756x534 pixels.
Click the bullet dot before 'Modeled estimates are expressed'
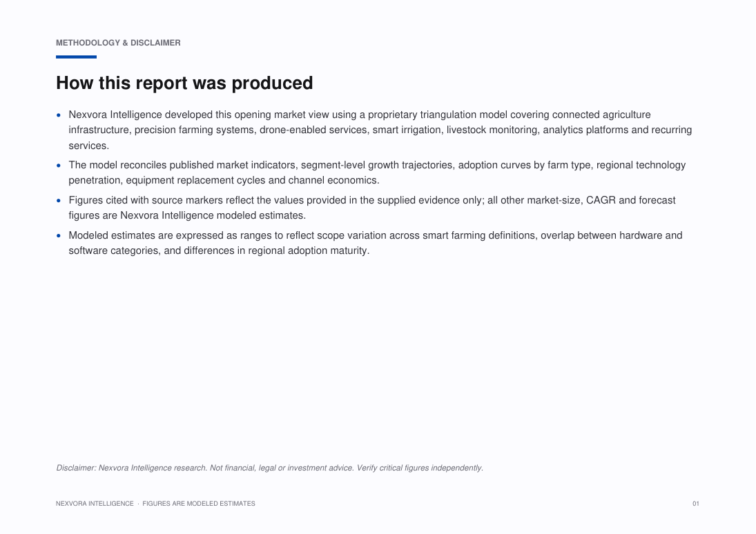click(59, 236)
